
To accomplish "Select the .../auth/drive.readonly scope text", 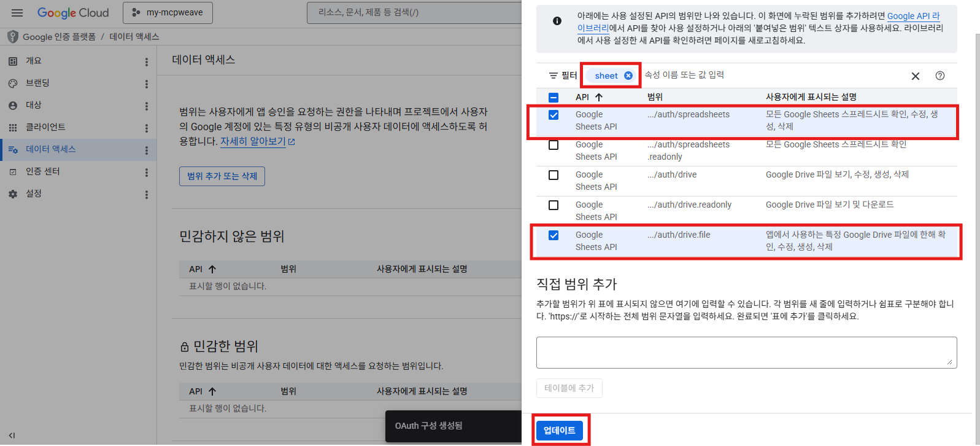I will pos(689,205).
